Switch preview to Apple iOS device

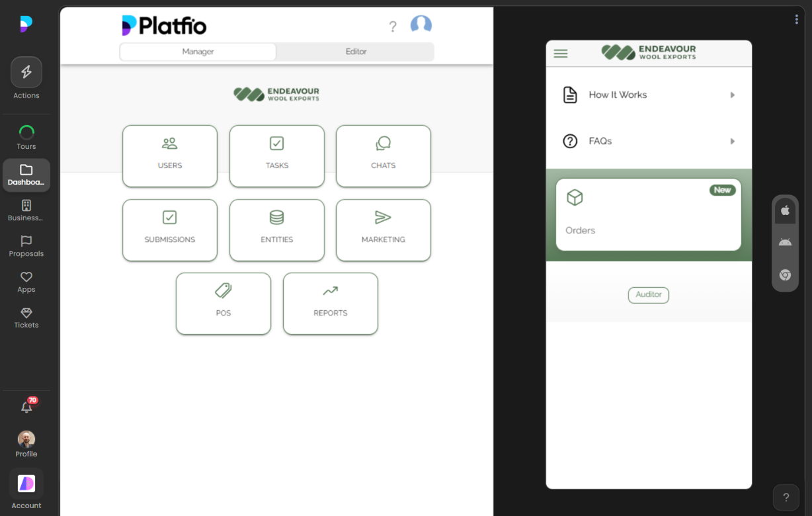click(785, 210)
